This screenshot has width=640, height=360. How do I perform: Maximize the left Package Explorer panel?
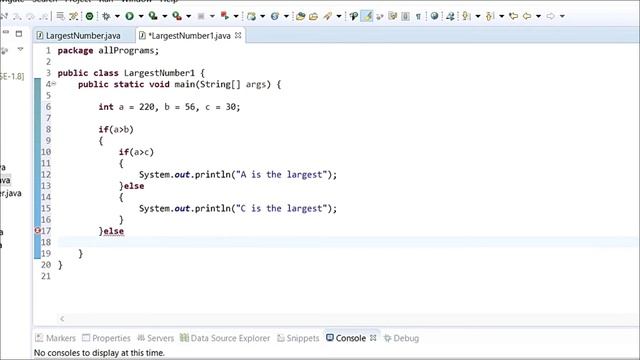19,33
